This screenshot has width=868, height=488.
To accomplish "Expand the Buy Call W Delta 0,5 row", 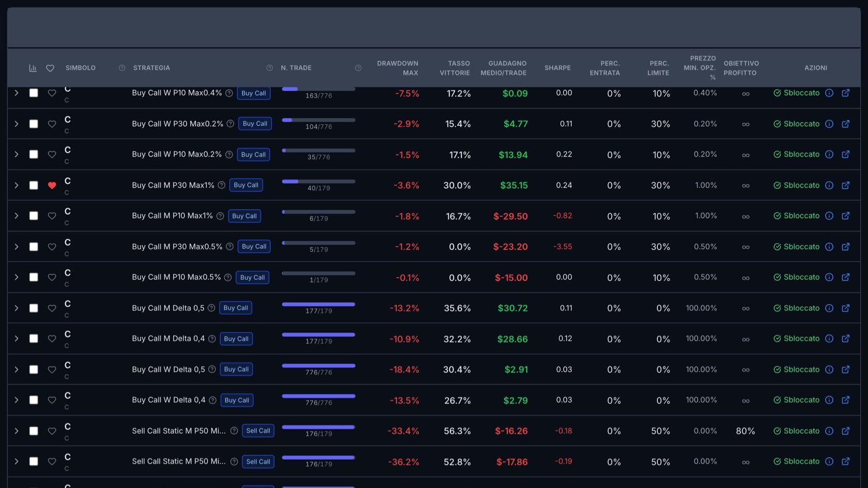I will tap(16, 369).
